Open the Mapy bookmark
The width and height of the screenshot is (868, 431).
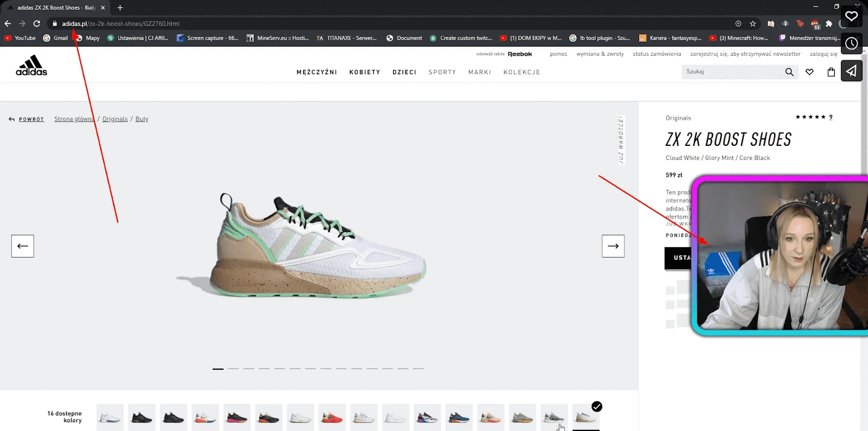coord(88,38)
